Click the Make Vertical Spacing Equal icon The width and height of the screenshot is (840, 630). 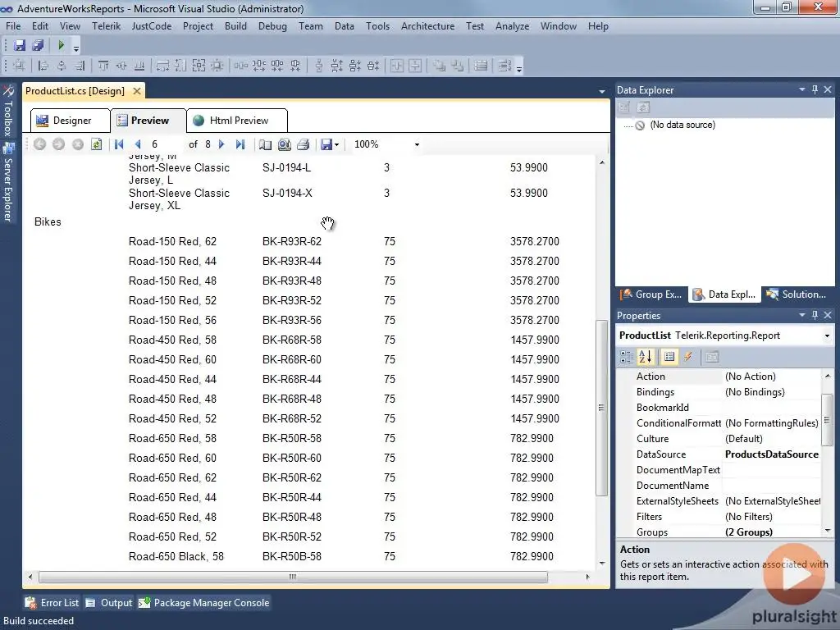[x=319, y=66]
